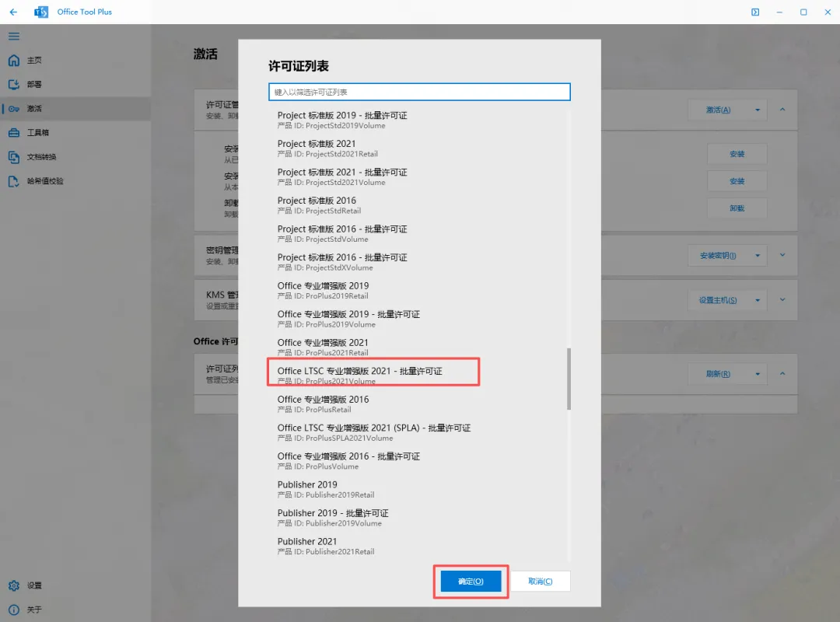Open 哈希值校验 from the sidebar

(75, 181)
